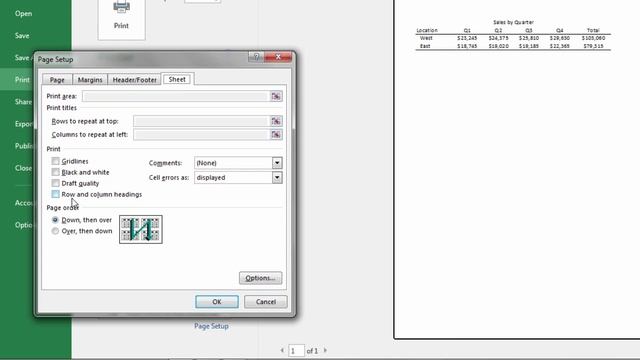Switch to the Header/Footer tab
Screen dimensions: 640x360
135,80
